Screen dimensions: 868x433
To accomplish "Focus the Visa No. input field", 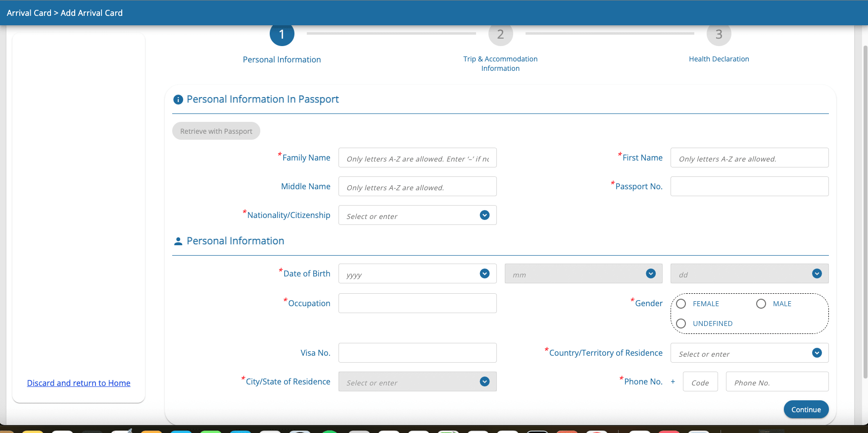I will click(x=418, y=353).
